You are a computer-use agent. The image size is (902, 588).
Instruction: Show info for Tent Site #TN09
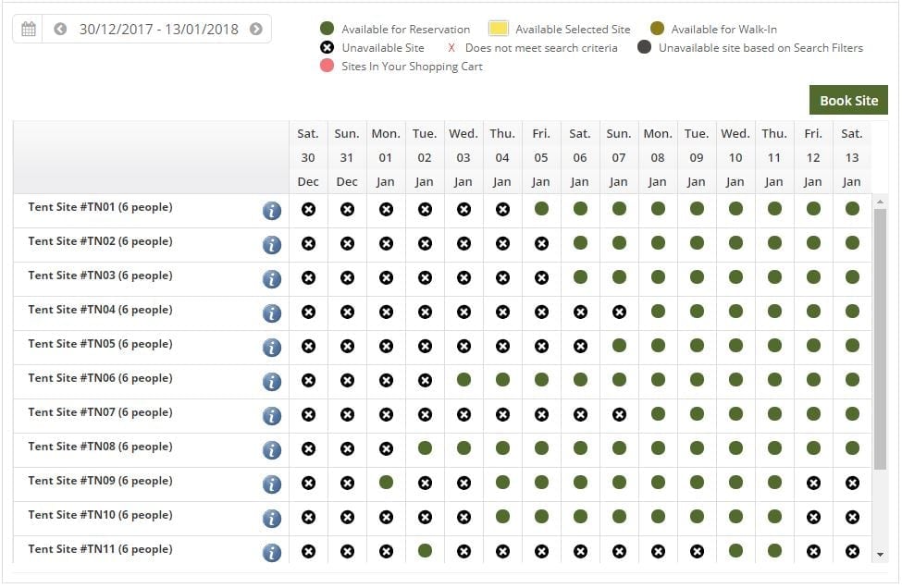click(271, 484)
